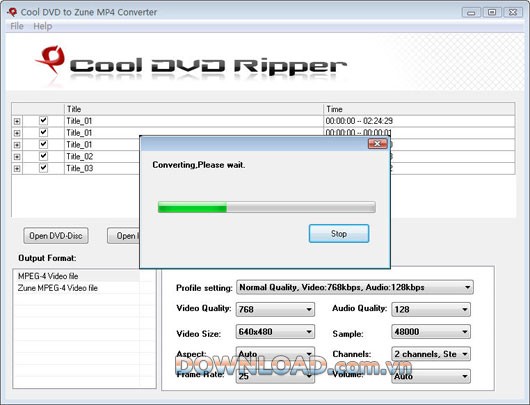The width and height of the screenshot is (530, 405).
Task: Uncheck the Title_01 row with time 02:24:29
Action: pyautogui.click(x=43, y=120)
